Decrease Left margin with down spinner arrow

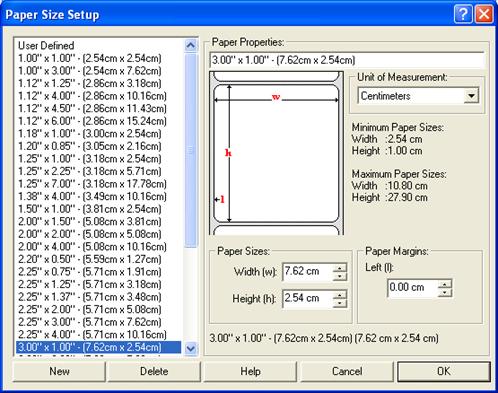click(x=445, y=293)
